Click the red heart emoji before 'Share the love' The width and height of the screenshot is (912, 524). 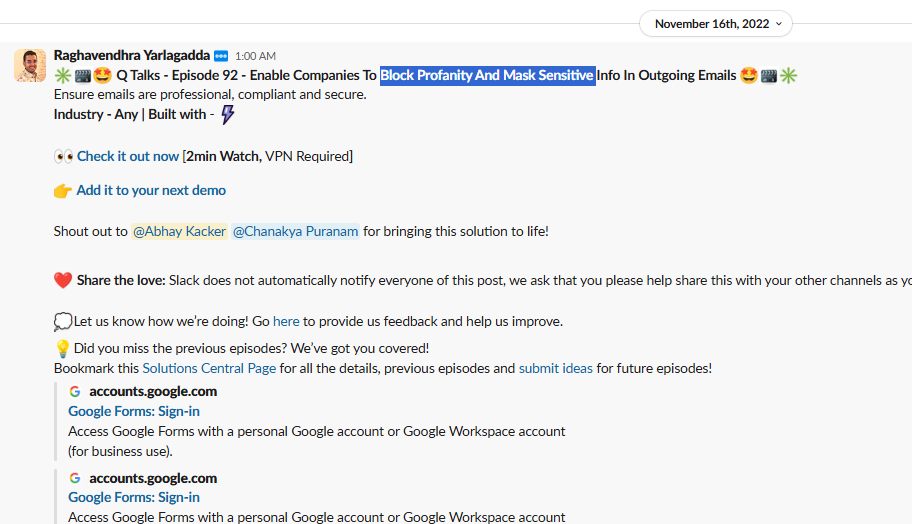[63, 281]
